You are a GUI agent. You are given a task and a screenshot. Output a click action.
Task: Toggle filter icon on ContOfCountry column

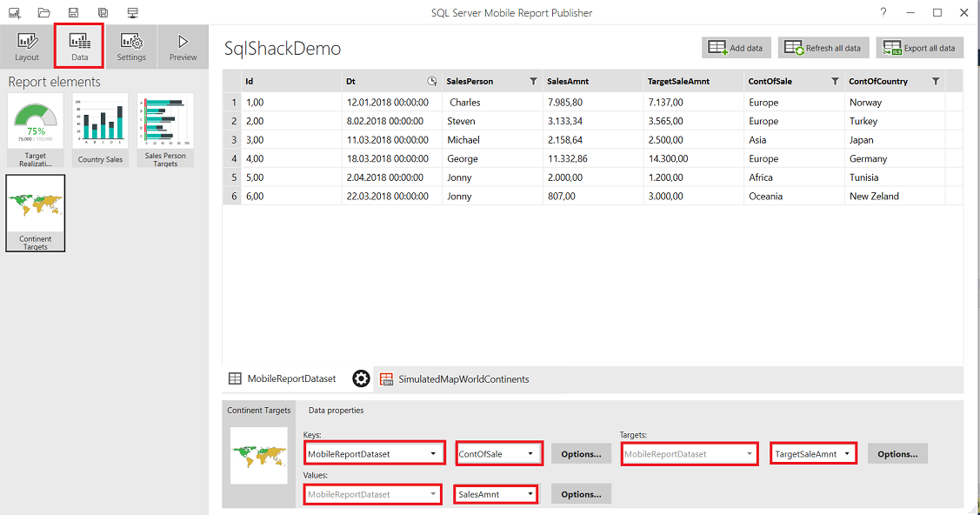click(936, 81)
